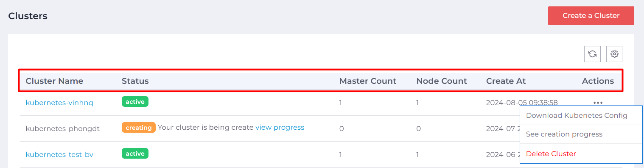Viewport: 644px width, 168px height.
Task: Sort by Create At column header
Action: pyautogui.click(x=506, y=81)
